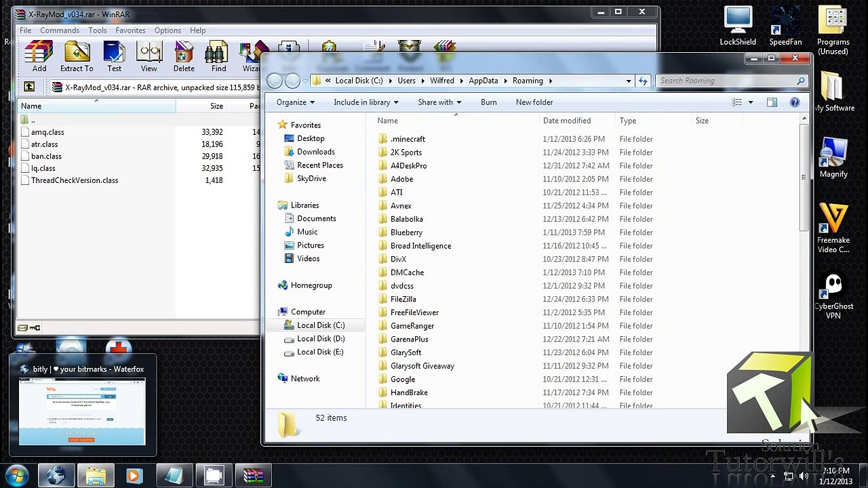Select Network in navigation pane
The width and height of the screenshot is (868, 488).
click(x=305, y=379)
